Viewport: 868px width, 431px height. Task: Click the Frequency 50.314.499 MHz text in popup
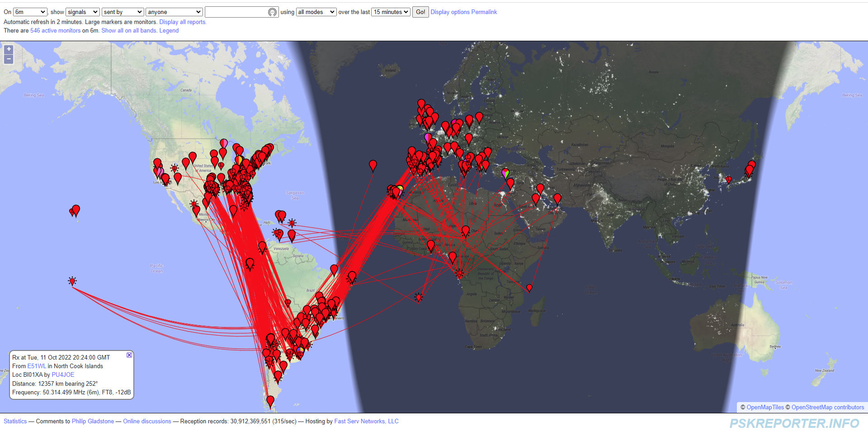point(71,392)
